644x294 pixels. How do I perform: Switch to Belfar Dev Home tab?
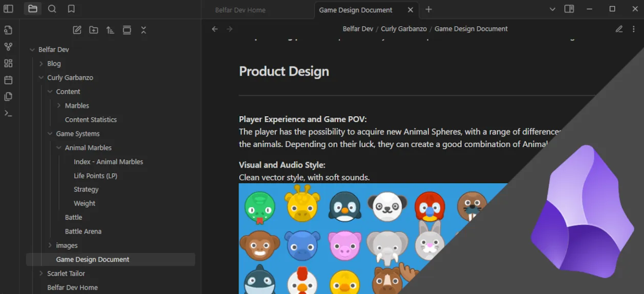click(x=240, y=10)
